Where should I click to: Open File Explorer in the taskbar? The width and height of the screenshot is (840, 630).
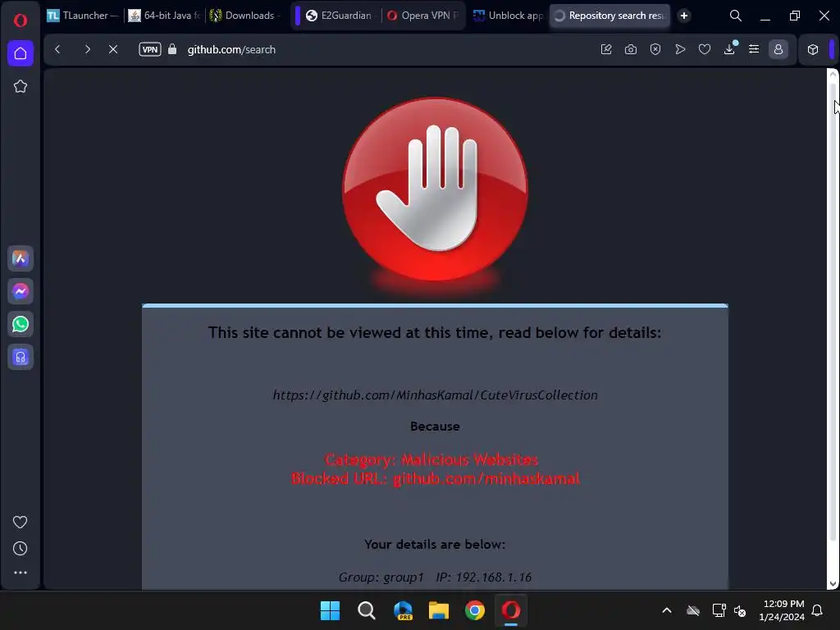point(439,610)
